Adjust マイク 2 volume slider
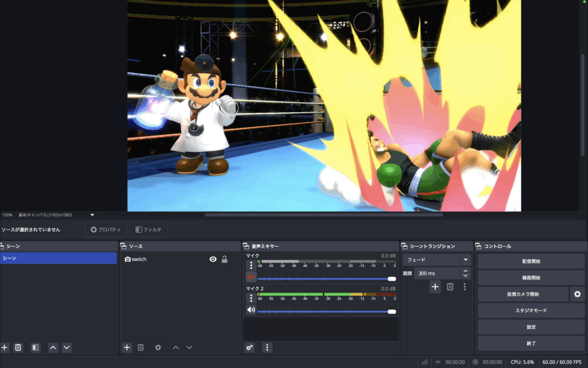Viewport: 588px width, 368px height. coord(327,312)
